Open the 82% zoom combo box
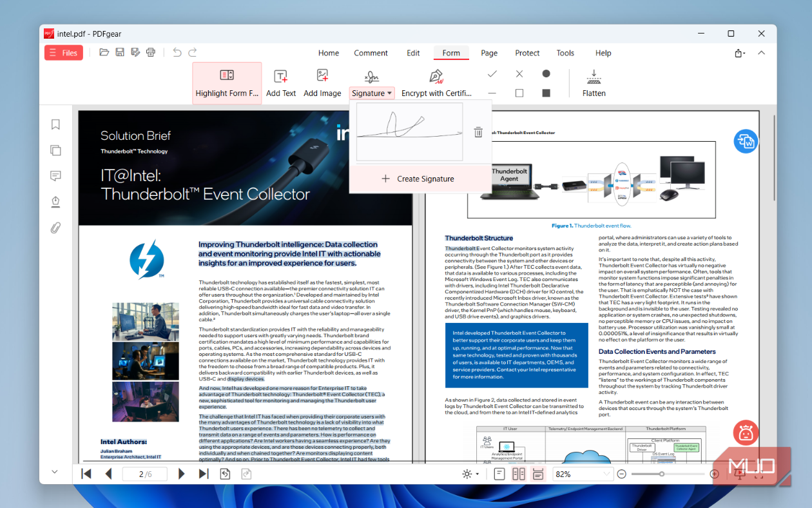 (582, 474)
